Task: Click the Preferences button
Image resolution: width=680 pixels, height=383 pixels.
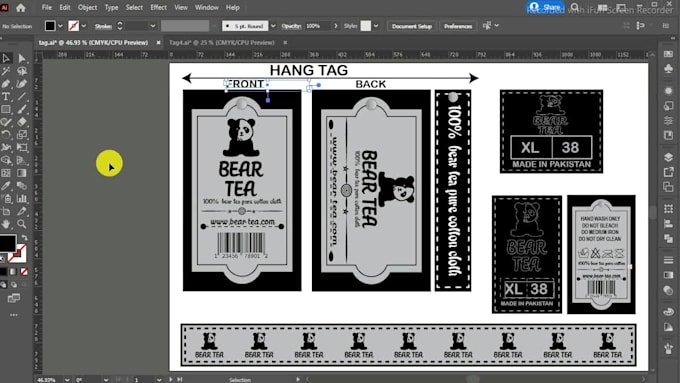Action: click(458, 26)
